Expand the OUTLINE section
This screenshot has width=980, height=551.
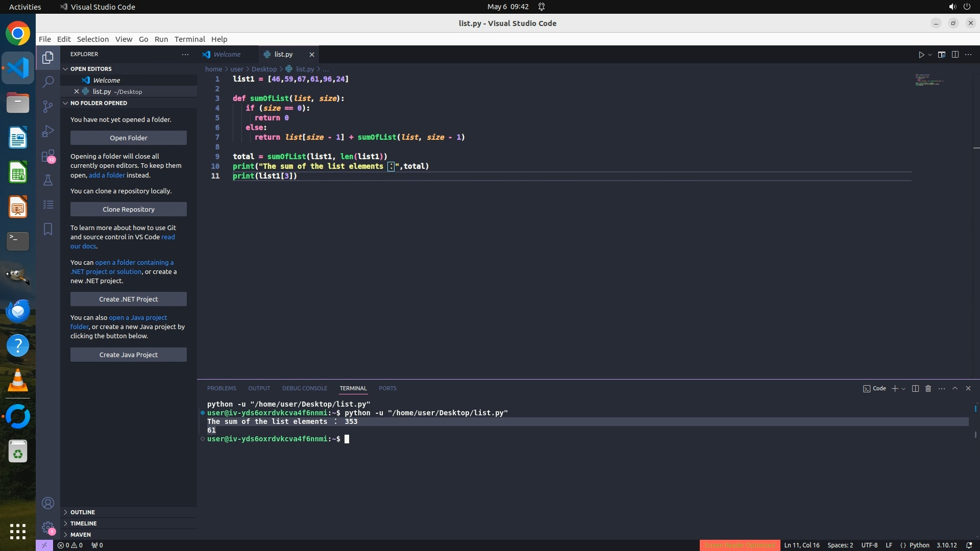coord(83,512)
